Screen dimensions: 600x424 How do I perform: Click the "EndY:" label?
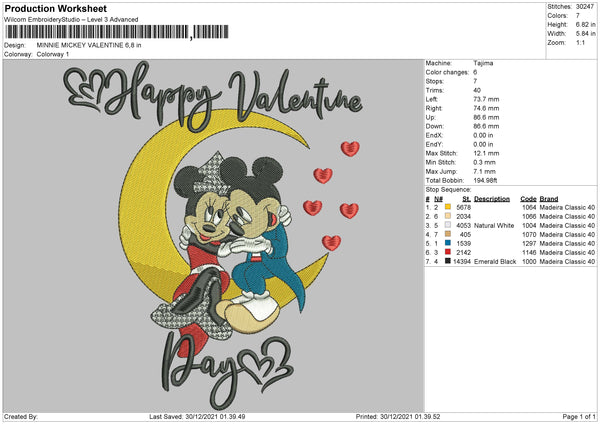click(x=434, y=144)
